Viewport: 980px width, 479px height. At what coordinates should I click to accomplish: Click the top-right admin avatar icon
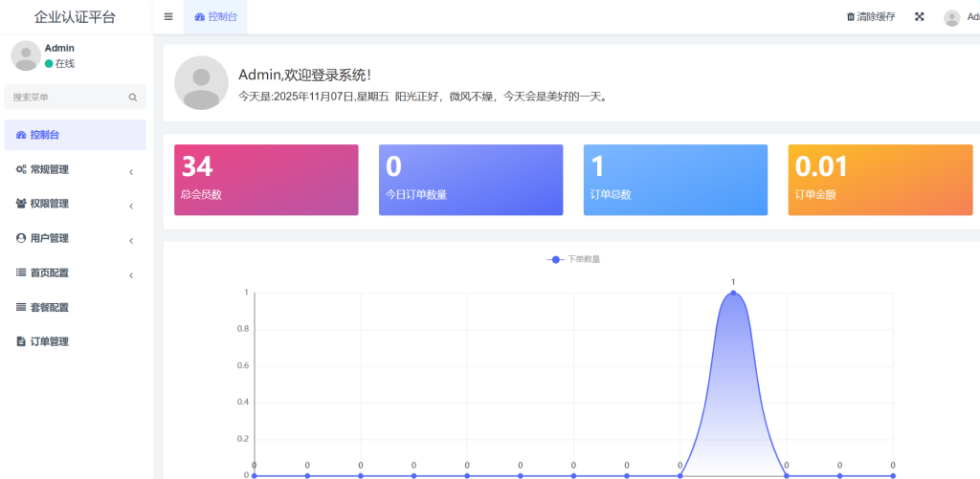951,17
